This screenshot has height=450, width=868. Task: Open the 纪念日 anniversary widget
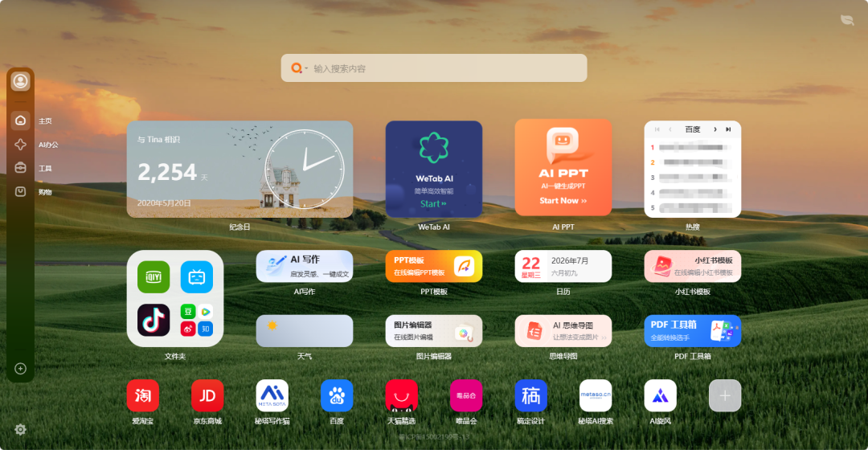coord(240,169)
